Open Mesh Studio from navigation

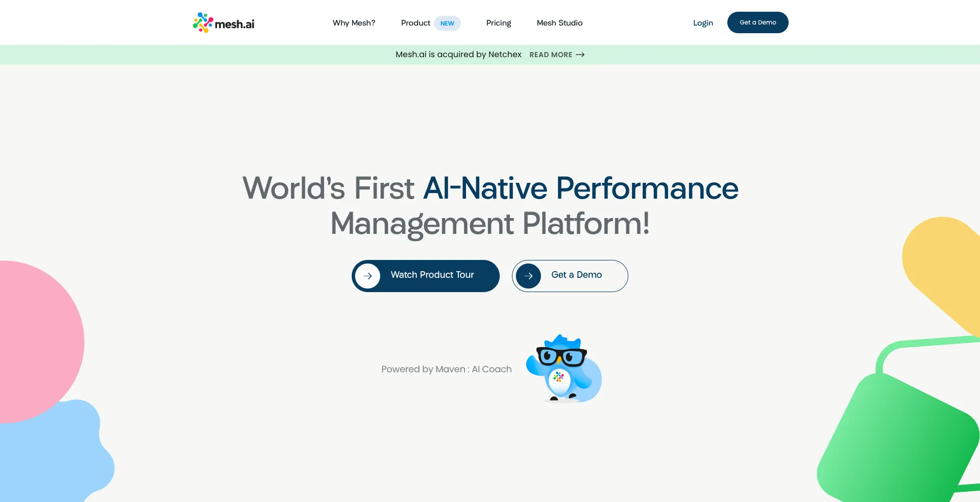click(559, 23)
